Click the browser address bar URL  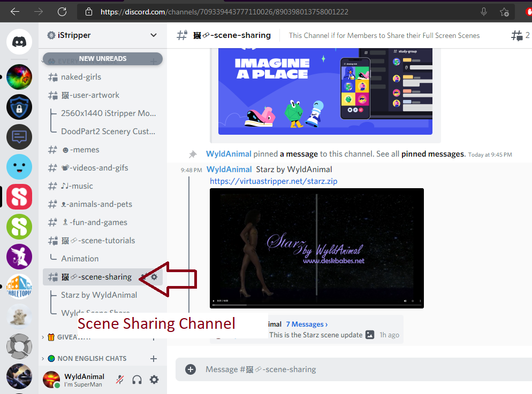tap(224, 12)
